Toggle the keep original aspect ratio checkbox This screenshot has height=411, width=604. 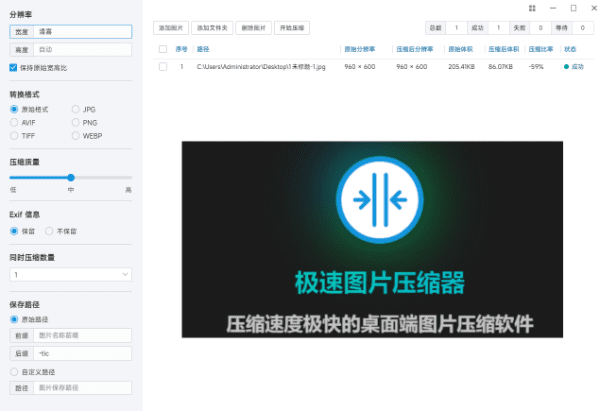tap(13, 67)
